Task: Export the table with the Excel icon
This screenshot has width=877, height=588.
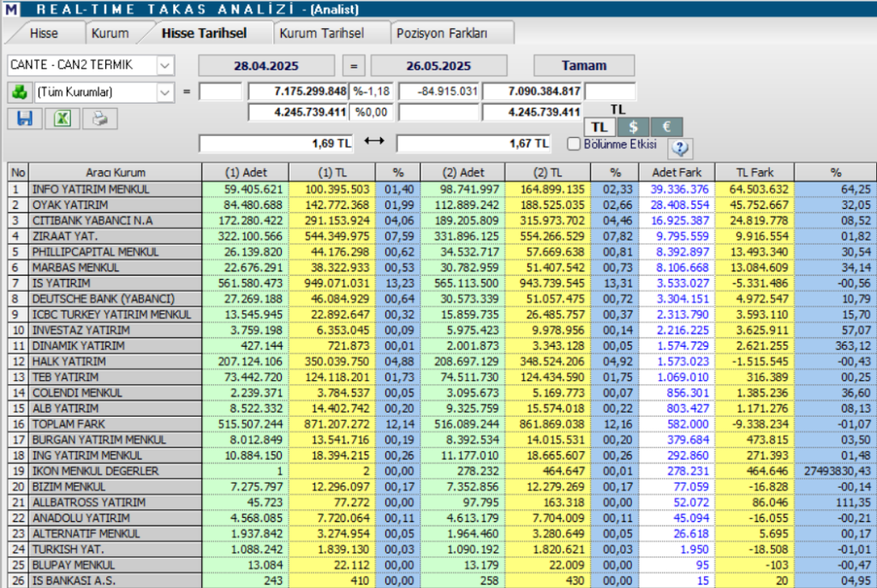Action: point(62,119)
